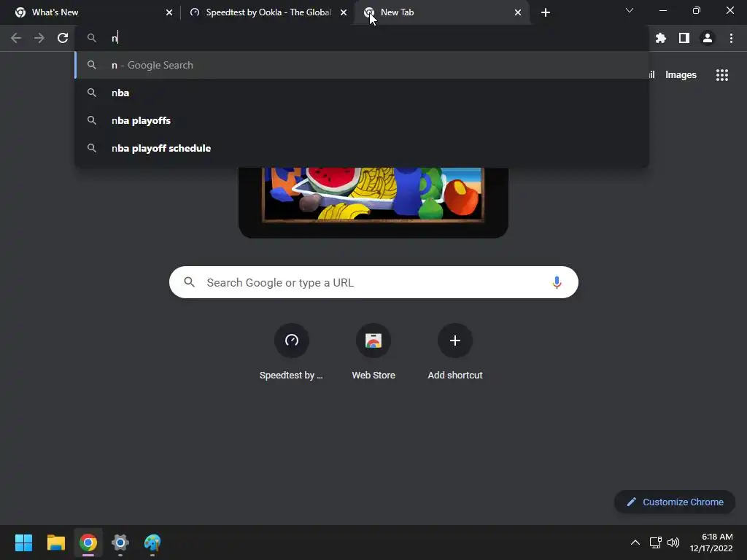Select the New Tab tab
This screenshot has height=560, width=747.
pyautogui.click(x=442, y=12)
